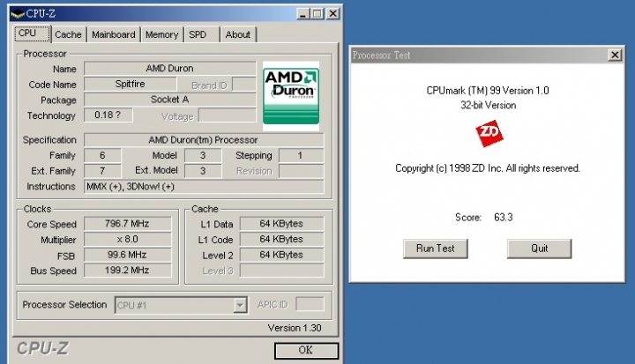Click the Name field showing AMD Duron
Image resolution: width=635 pixels, height=364 pixels.
tap(170, 69)
